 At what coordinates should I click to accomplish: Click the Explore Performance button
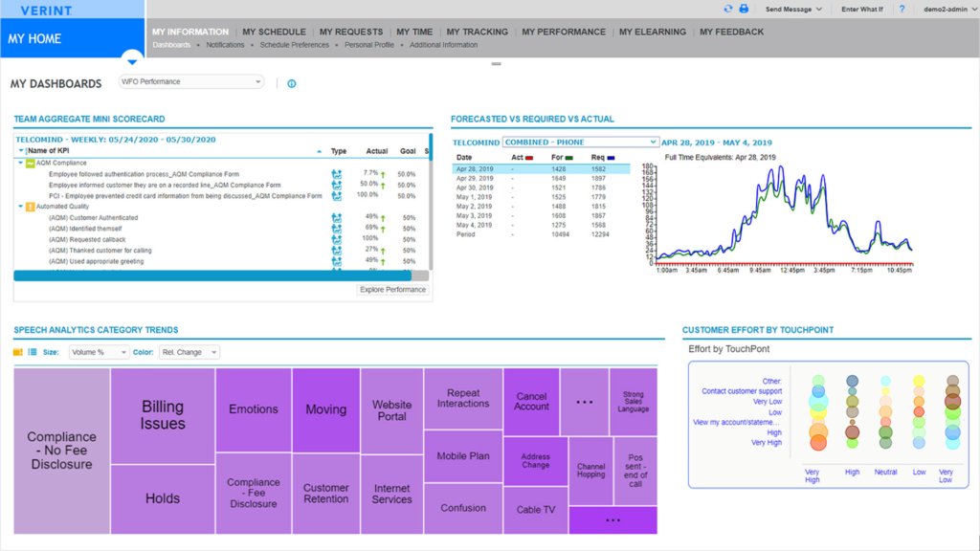click(392, 290)
